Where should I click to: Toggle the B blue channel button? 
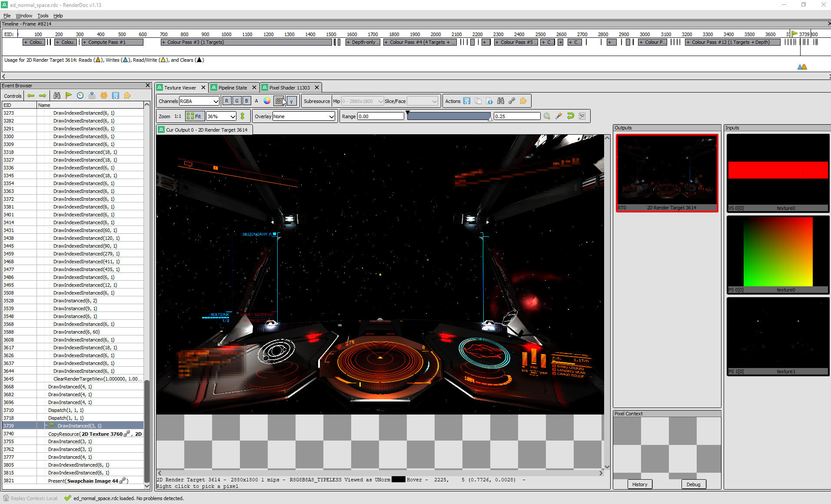click(x=247, y=101)
